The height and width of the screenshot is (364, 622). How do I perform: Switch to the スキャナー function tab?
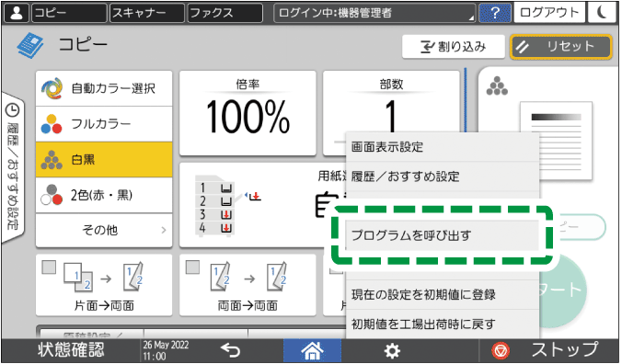pos(147,13)
